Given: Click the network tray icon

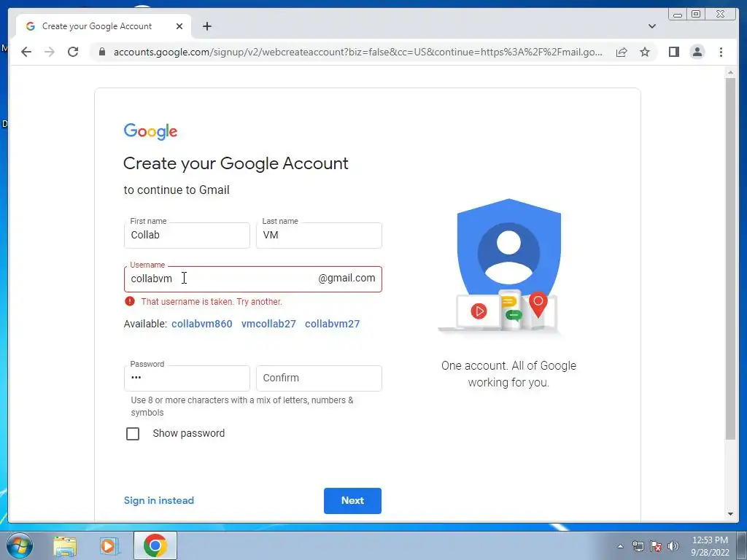Looking at the screenshot, I should tap(638, 546).
